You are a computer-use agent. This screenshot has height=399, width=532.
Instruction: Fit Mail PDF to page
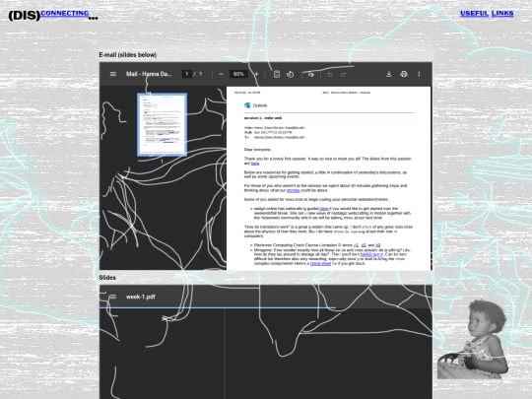click(277, 74)
